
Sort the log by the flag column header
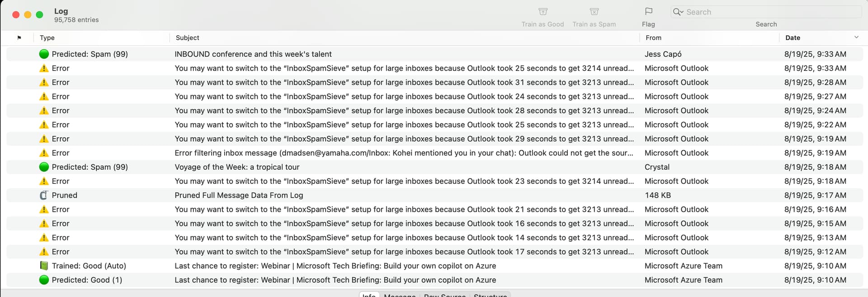tap(19, 38)
